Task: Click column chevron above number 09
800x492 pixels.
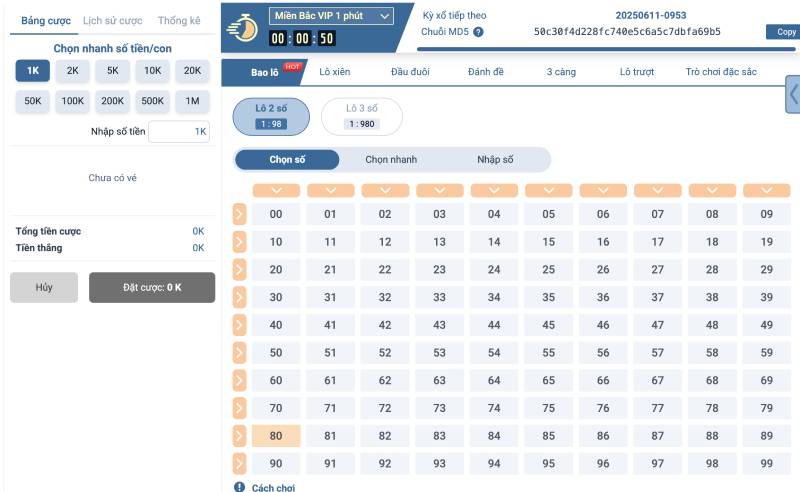Action: (x=767, y=190)
